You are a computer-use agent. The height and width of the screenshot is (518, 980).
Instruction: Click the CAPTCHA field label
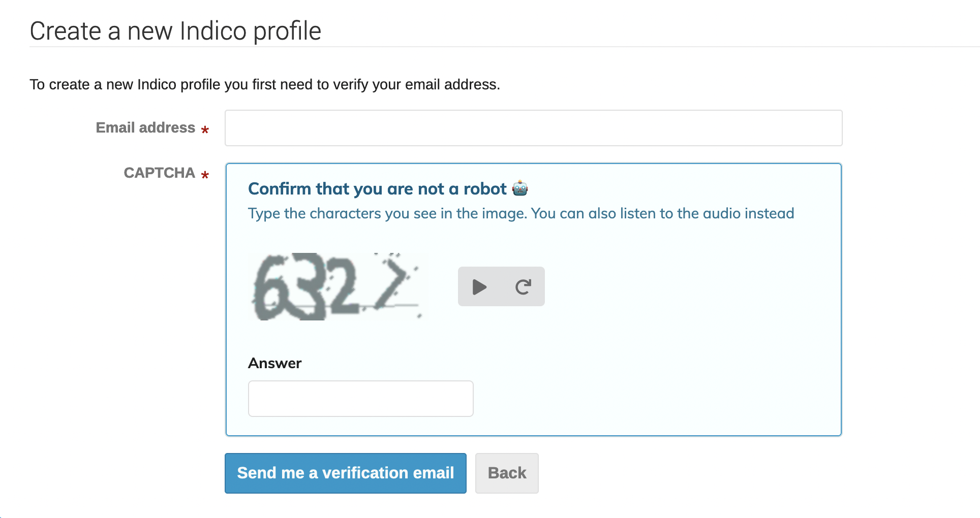[x=159, y=173]
